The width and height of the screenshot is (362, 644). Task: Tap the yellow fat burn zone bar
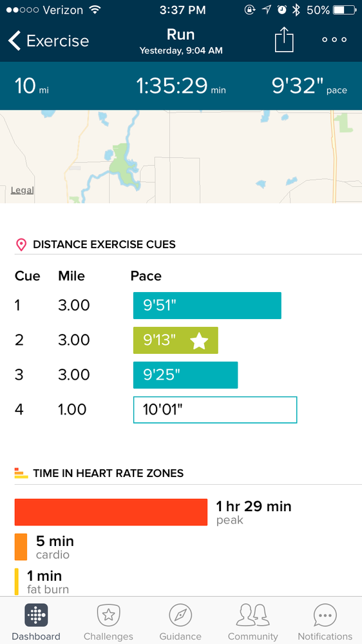click(16, 581)
